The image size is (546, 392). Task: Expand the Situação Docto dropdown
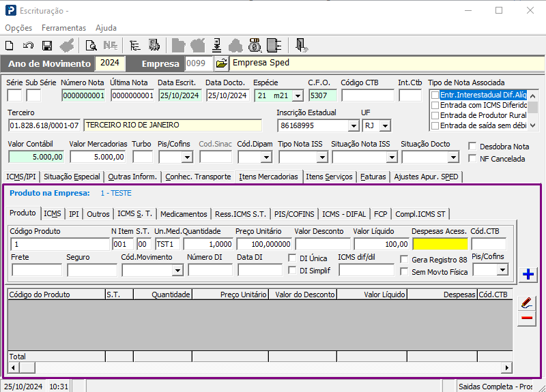point(453,157)
